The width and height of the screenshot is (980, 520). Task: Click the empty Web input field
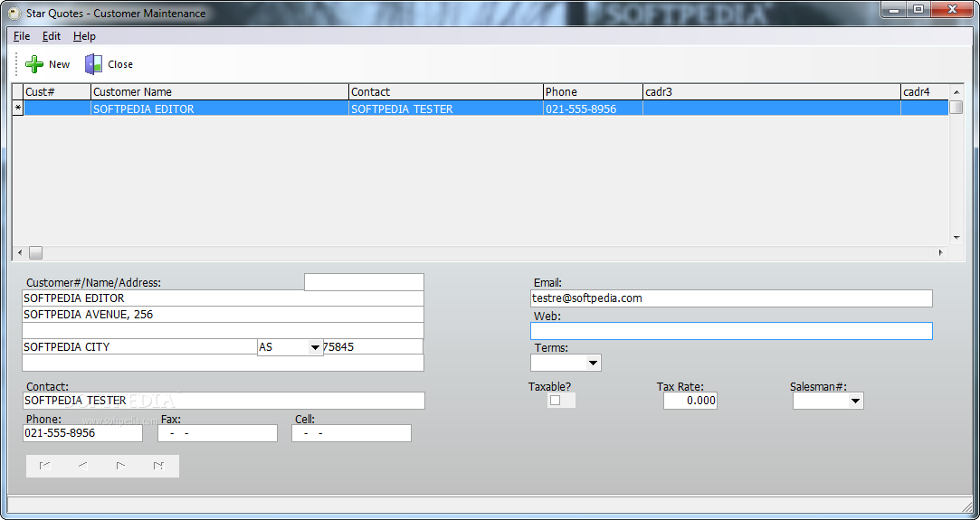[x=731, y=331]
